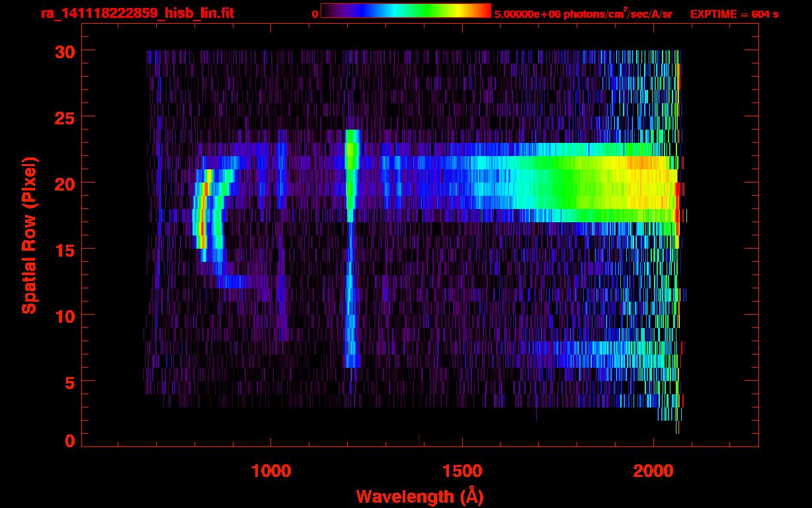Image resolution: width=812 pixels, height=508 pixels.
Task: Click the 5.00000e+06 photons unit label
Action: pyautogui.click(x=583, y=13)
